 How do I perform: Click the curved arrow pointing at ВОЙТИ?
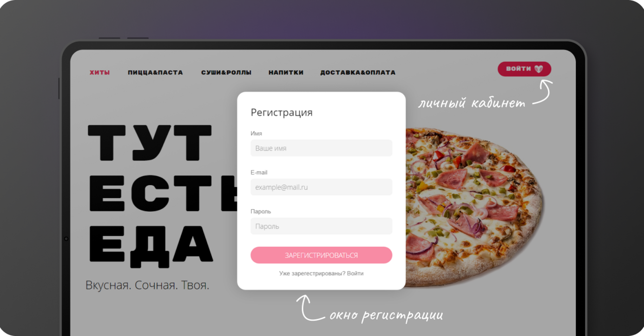pyautogui.click(x=542, y=91)
